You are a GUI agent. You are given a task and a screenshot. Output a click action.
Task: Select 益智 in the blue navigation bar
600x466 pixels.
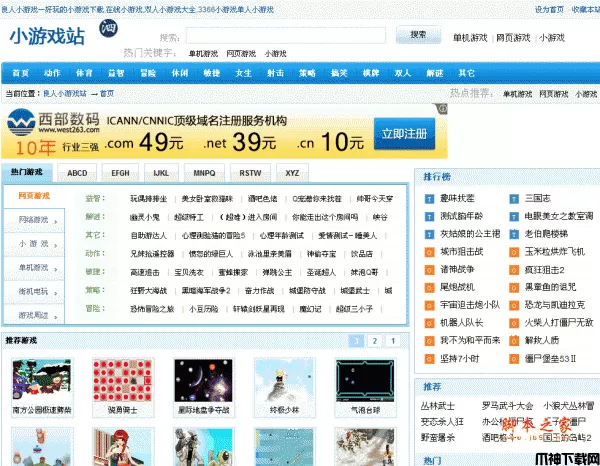[x=116, y=73]
